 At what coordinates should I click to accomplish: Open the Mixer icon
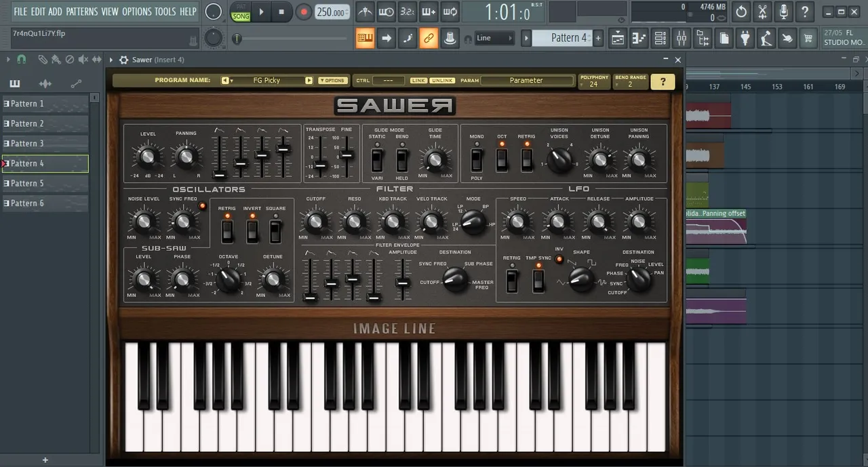tap(682, 38)
